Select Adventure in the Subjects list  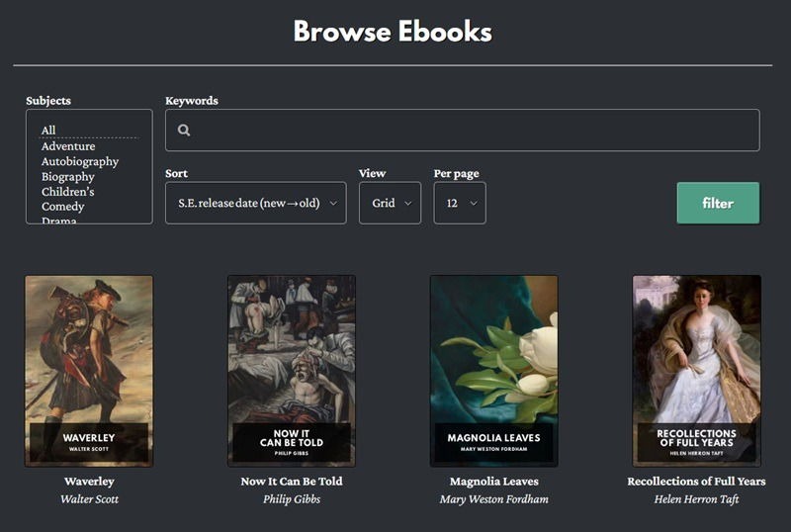coord(68,146)
